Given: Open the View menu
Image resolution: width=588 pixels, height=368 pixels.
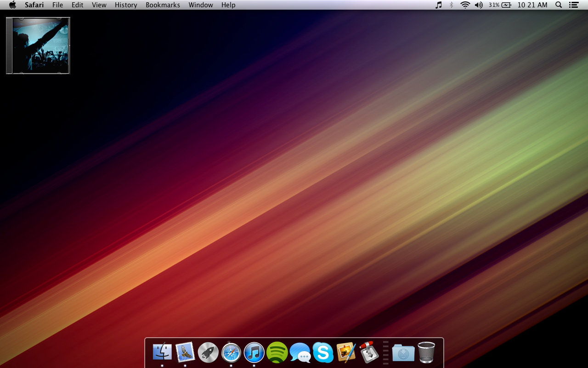Looking at the screenshot, I should click(99, 5).
